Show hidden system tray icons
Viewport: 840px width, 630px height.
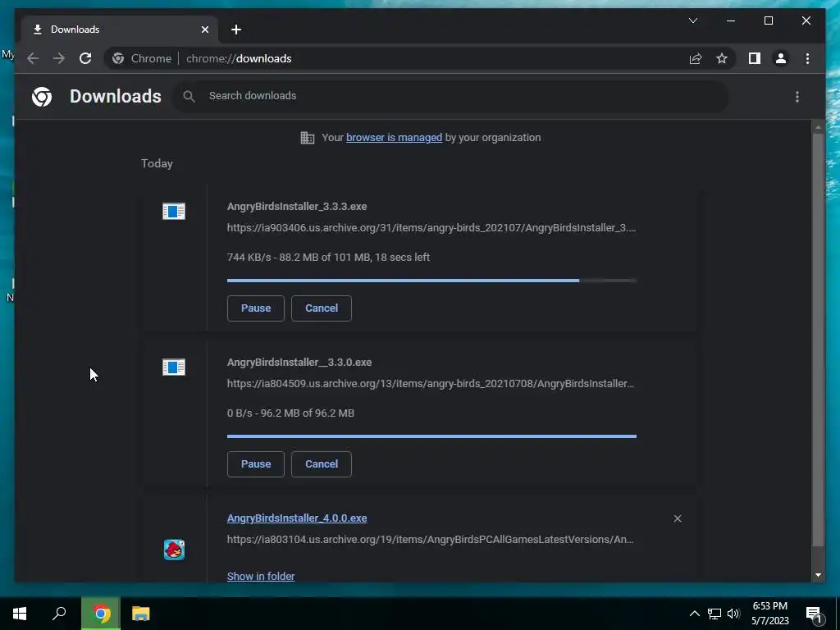(694, 614)
